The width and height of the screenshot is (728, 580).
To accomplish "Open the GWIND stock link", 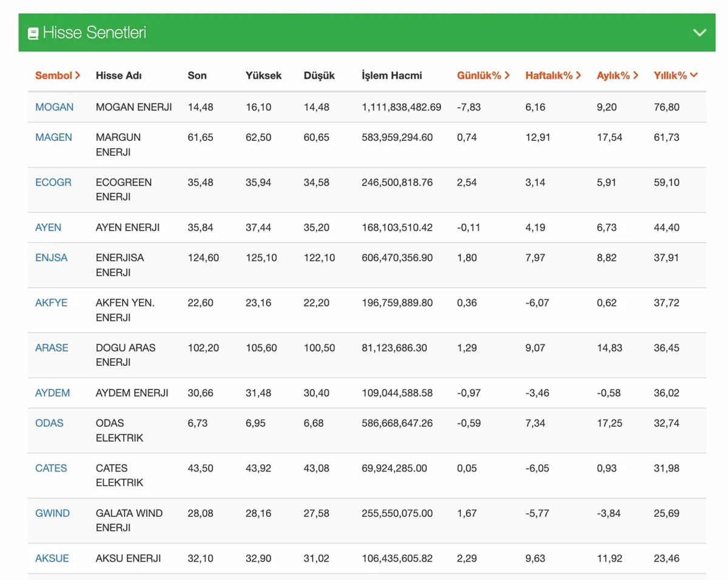I will coord(52,513).
